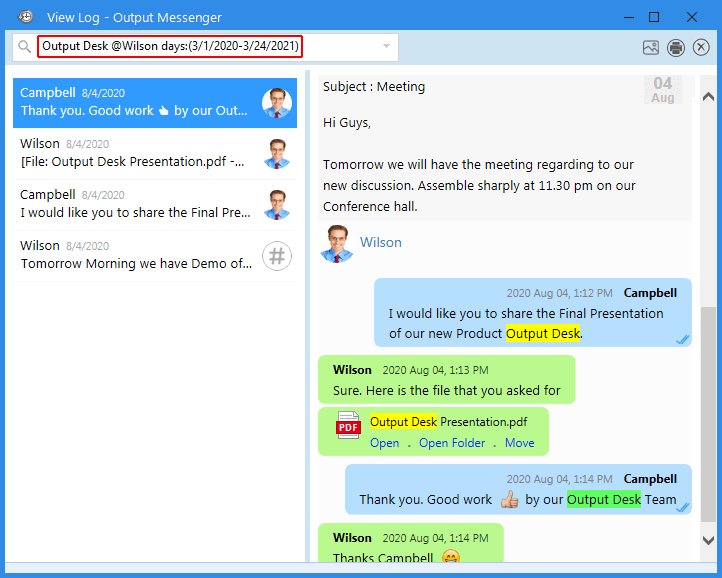Screen dimensions: 722x578
Task: Click the image view icon in toolbar
Action: click(x=651, y=47)
